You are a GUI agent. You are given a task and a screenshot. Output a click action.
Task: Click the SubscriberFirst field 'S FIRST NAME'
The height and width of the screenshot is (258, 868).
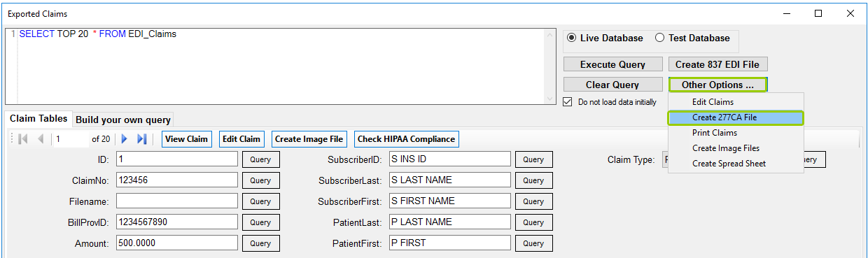pos(449,201)
